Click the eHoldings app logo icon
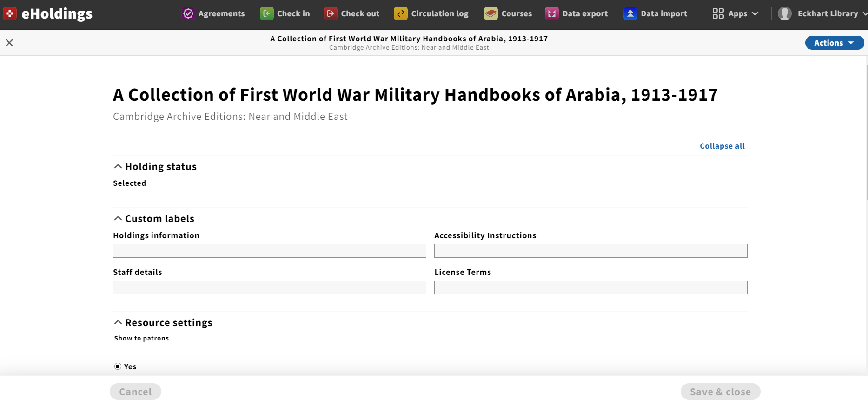The image size is (868, 405). pos(10,13)
